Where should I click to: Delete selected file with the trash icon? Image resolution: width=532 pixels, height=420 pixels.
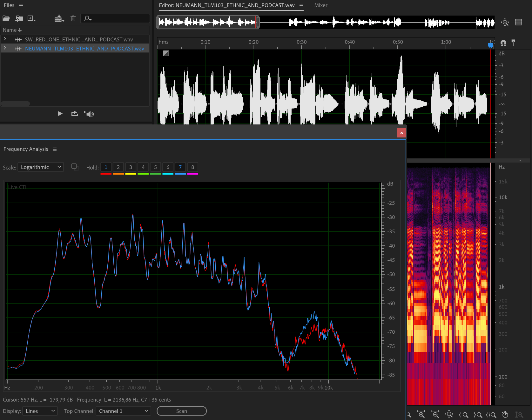pos(73,18)
